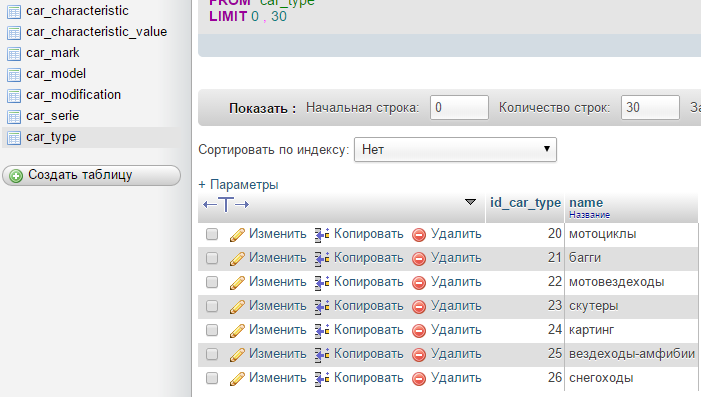This screenshot has width=701, height=397.
Task: Click pencil edit icon for мотоциклы row
Action: click(237, 235)
